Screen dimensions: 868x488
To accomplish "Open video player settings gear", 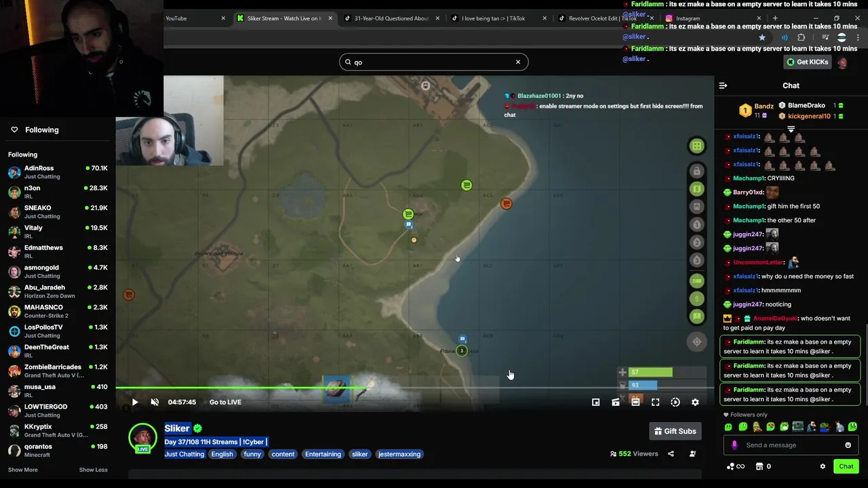I will pyautogui.click(x=695, y=402).
